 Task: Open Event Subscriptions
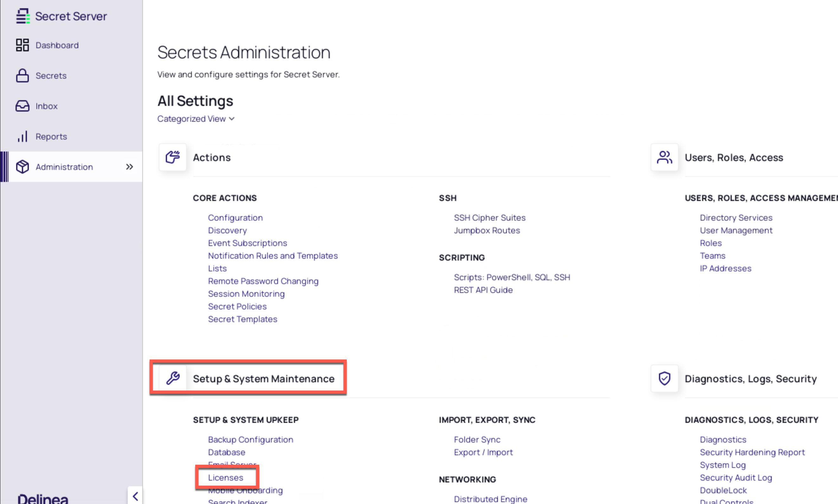pyautogui.click(x=248, y=243)
